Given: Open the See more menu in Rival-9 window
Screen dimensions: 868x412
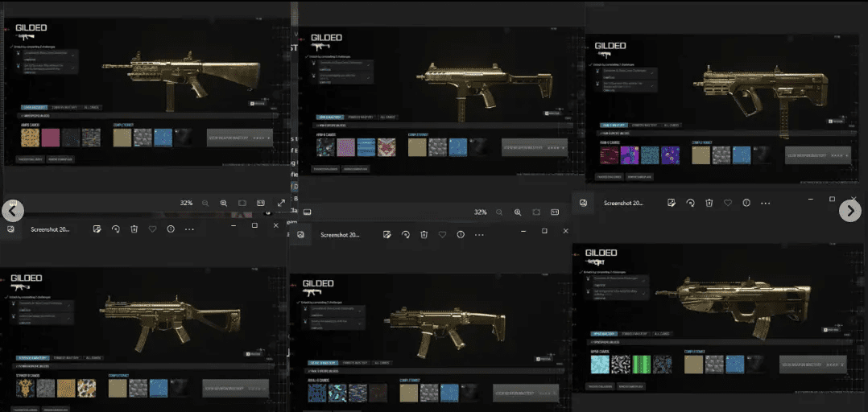Looking at the screenshot, I should click(479, 235).
